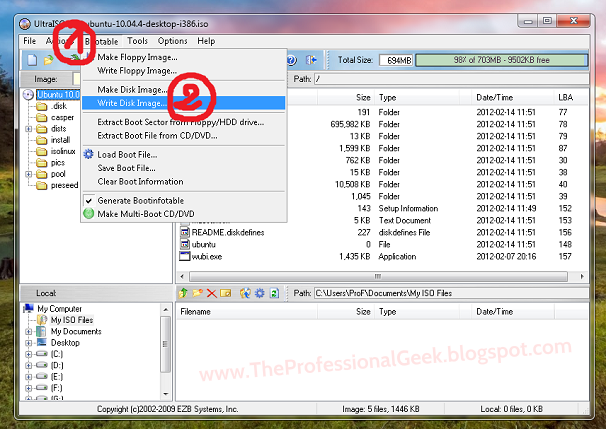The height and width of the screenshot is (429, 606).
Task: Click the My Computer monitor icon
Action: tap(29, 308)
